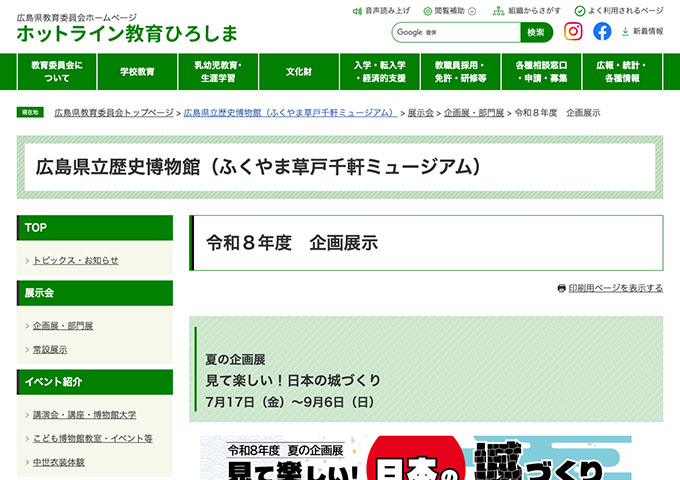Screen dimensions: 680x480
Task: Open the 入学・転入学・経済的支援 menu
Action: (x=380, y=72)
